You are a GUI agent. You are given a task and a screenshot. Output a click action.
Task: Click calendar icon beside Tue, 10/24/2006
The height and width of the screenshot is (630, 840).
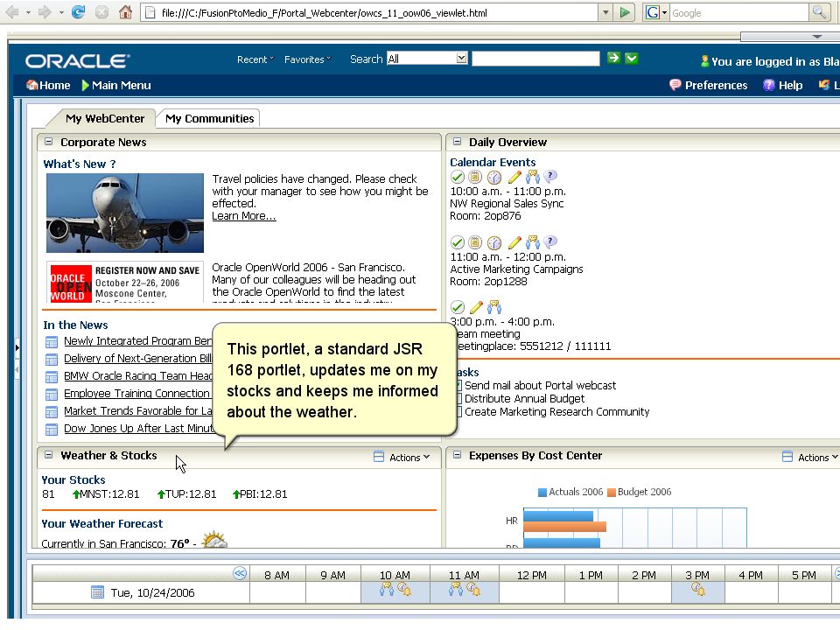pyautogui.click(x=97, y=592)
